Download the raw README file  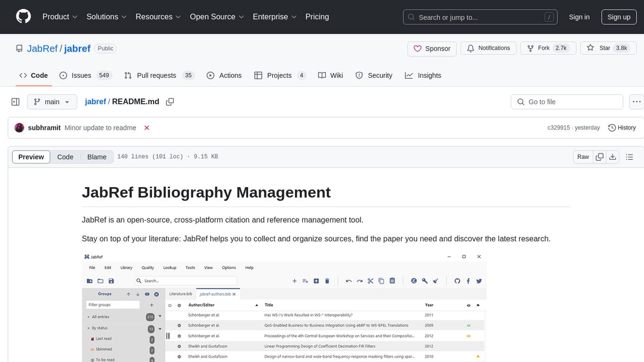(613, 157)
